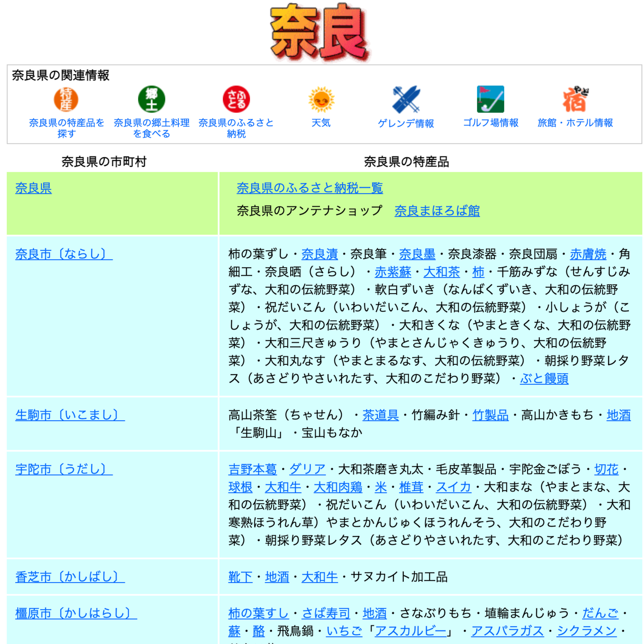This screenshot has width=644, height=644.
Task: Open the 蘇 link
Action: click(234, 631)
